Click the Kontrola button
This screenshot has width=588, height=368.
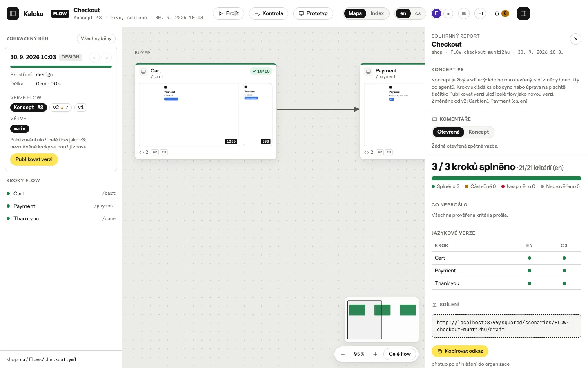pos(269,13)
